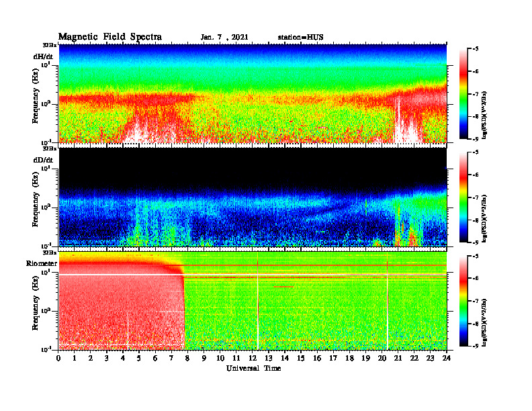This screenshot has height=411, width=532.
Task: Click the '6' tick on the Universal Time axis
Action: tap(155, 358)
